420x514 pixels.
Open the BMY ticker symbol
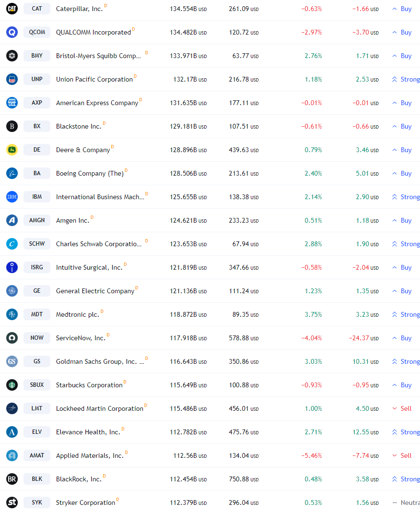pos(37,56)
